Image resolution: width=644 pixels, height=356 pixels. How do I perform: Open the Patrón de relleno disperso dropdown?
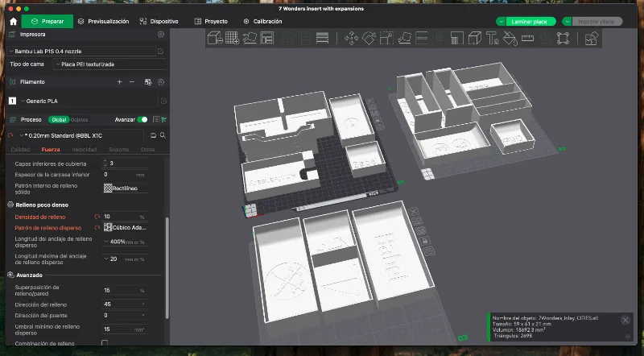tap(126, 227)
